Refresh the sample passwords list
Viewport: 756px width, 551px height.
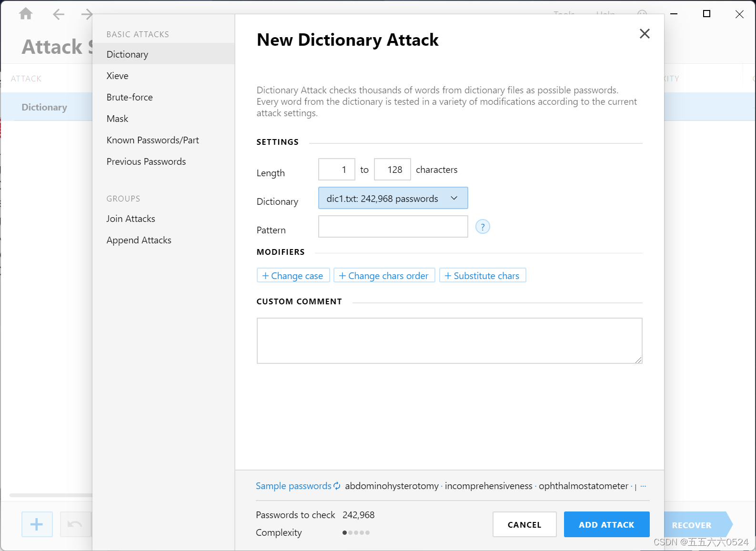337,486
